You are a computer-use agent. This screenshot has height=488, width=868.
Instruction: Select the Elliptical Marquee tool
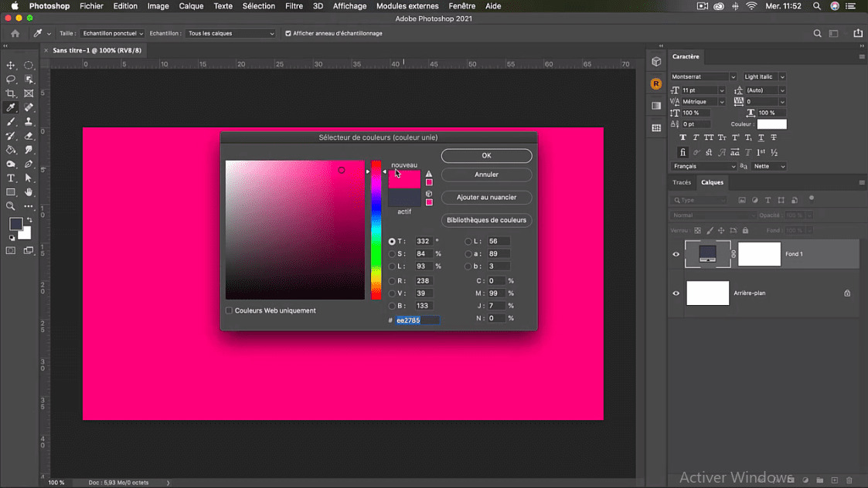pos(29,66)
